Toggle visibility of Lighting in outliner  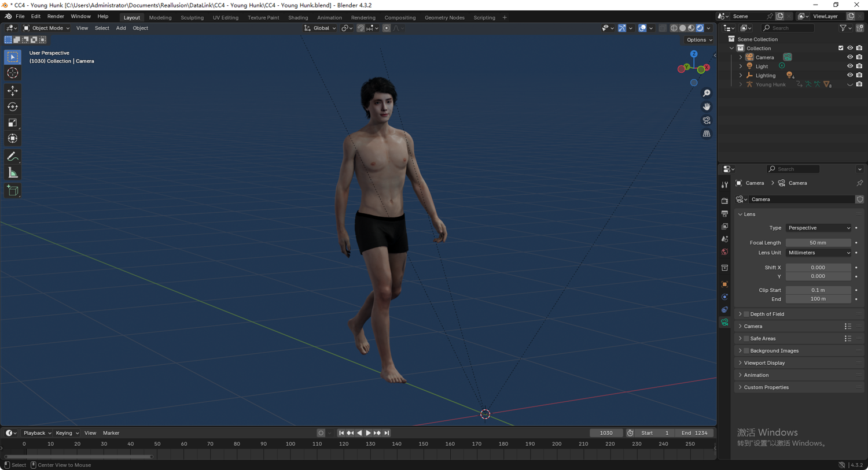[850, 75]
